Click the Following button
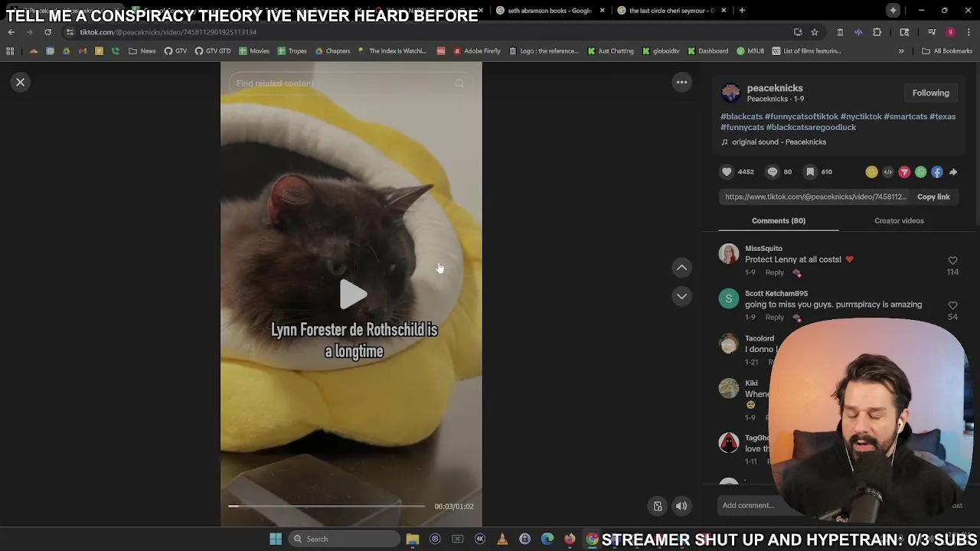 click(930, 93)
